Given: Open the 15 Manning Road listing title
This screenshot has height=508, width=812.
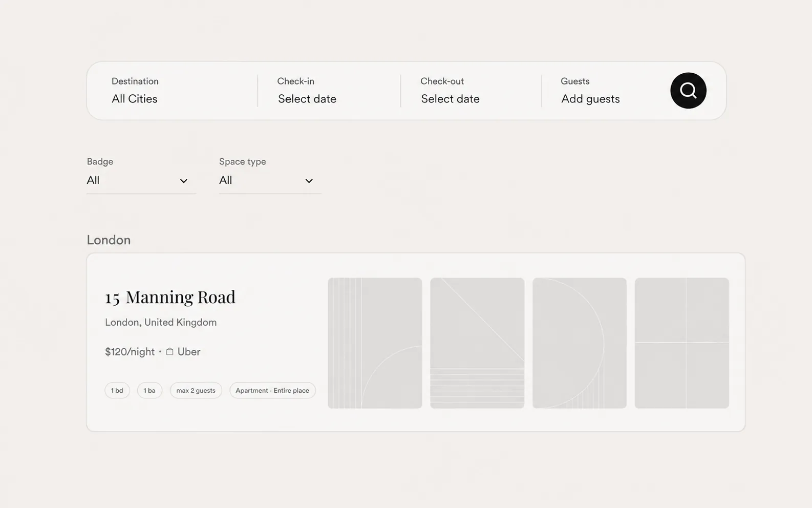Looking at the screenshot, I should 170,297.
